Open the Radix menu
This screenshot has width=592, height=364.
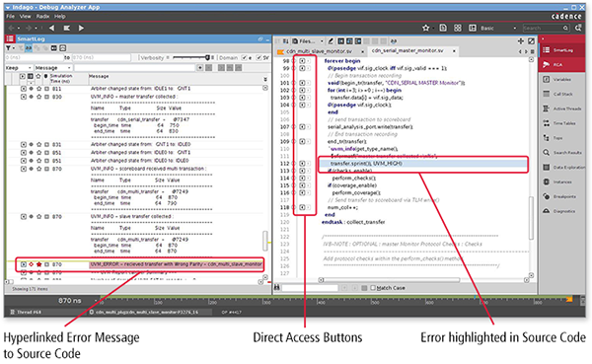pos(42,16)
